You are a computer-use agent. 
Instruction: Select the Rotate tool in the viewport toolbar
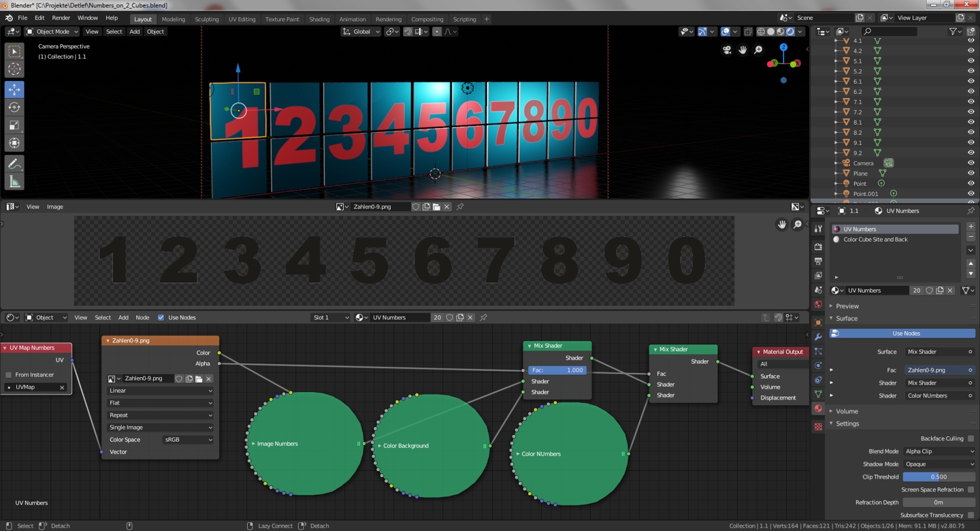14,107
